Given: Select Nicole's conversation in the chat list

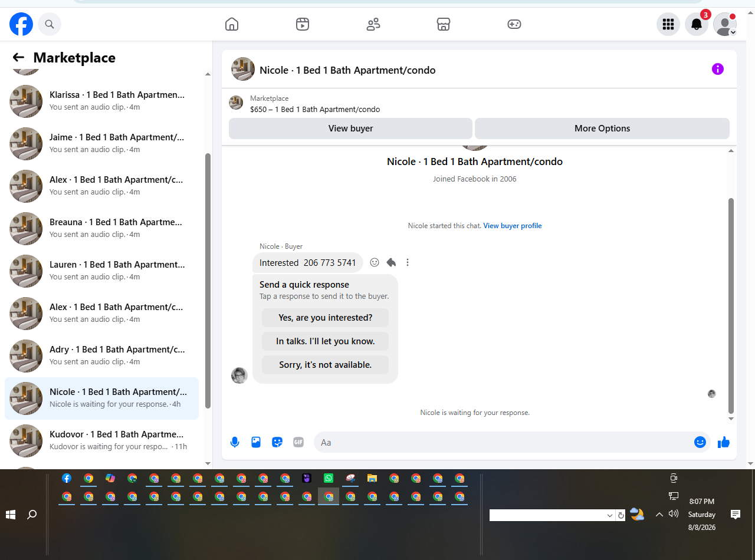Looking at the screenshot, I should (101, 398).
